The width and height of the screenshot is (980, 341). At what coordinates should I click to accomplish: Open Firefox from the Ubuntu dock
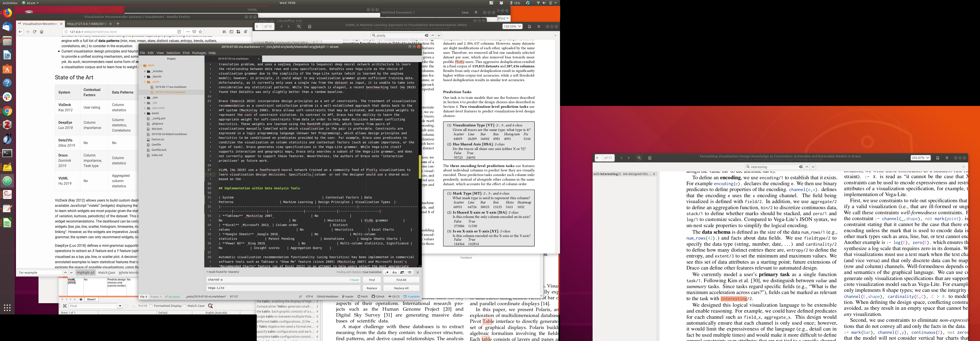pyautogui.click(x=7, y=13)
